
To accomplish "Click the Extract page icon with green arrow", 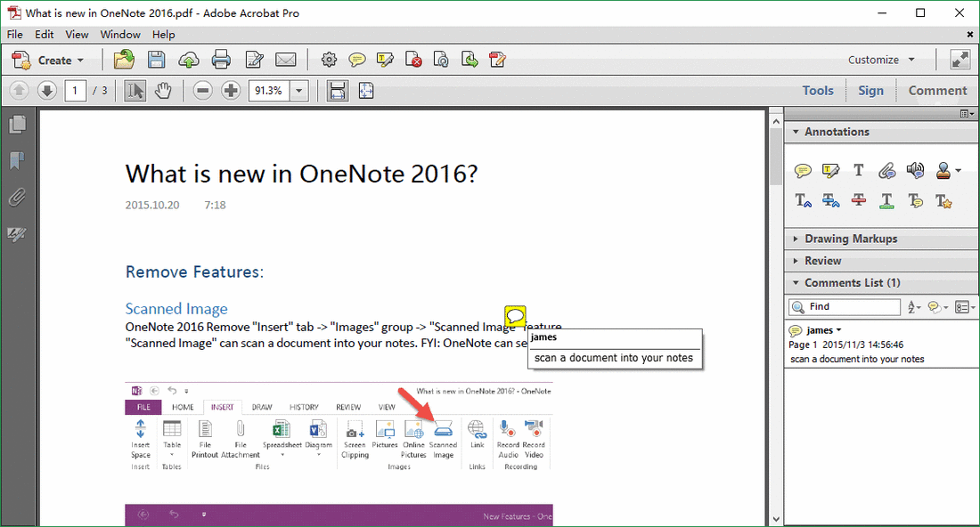I will [470, 60].
